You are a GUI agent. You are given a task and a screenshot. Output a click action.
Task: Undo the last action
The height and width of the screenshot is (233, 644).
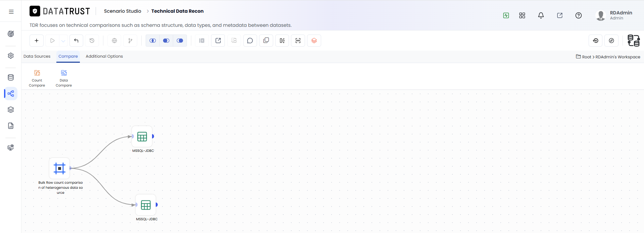coord(76,41)
